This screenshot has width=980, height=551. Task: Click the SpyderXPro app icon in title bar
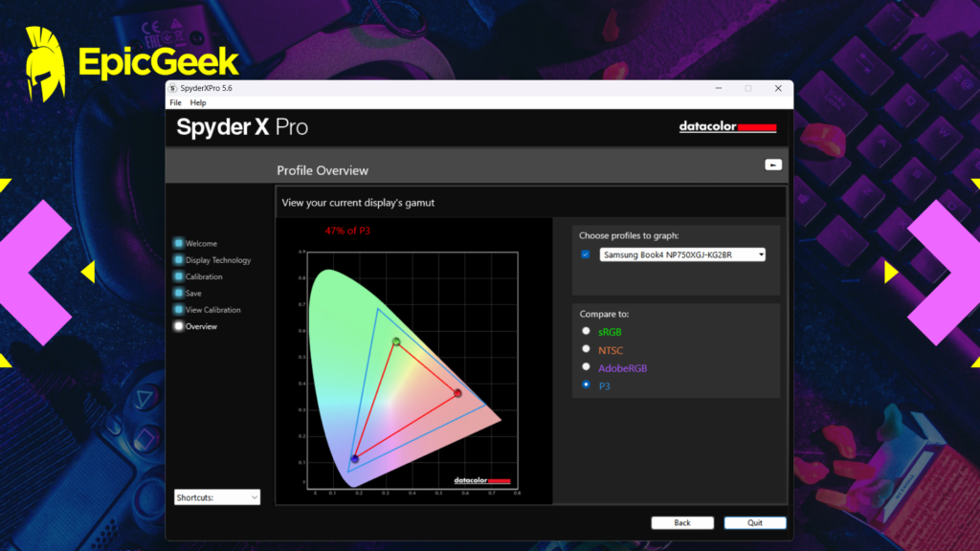coord(173,88)
